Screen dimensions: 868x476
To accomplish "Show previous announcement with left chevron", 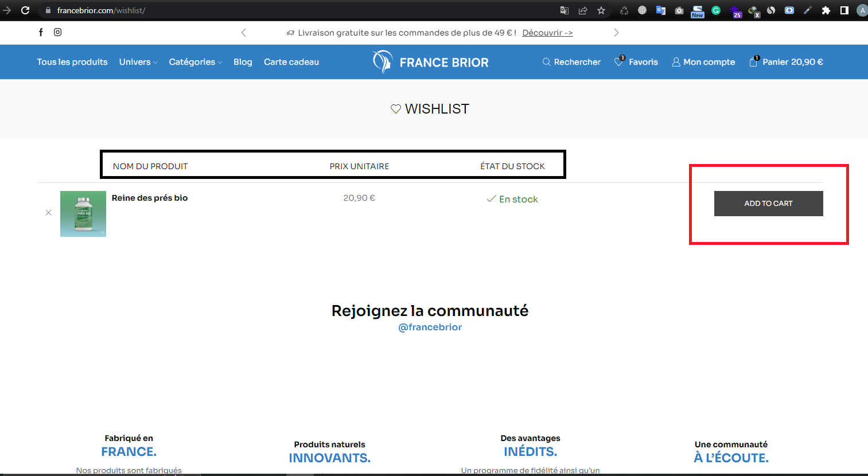I will pos(244,33).
